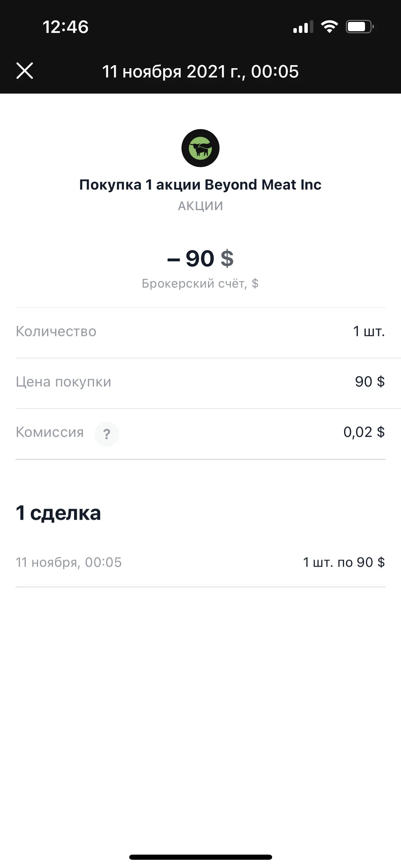Image resolution: width=401 pixels, height=868 pixels.
Task: Tap the – 90 $ total amount
Action: [x=200, y=258]
